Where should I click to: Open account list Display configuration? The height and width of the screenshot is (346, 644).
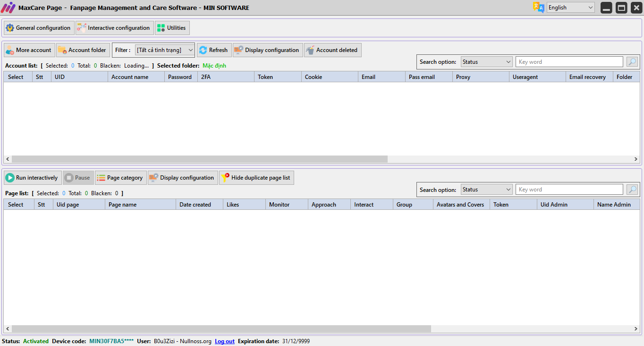point(268,50)
